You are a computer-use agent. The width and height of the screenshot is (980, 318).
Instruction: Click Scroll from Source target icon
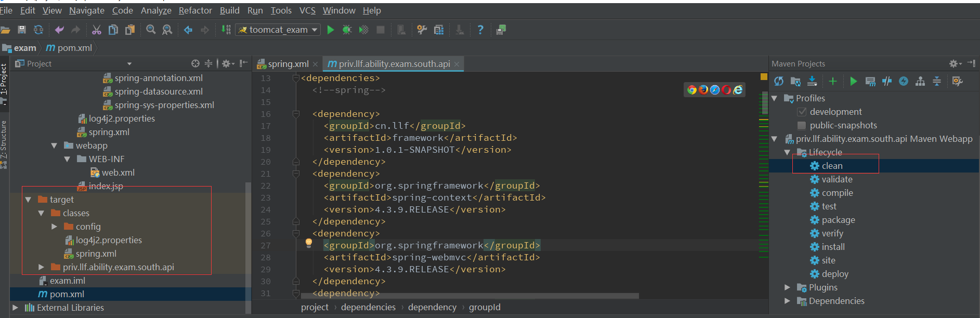coord(195,63)
